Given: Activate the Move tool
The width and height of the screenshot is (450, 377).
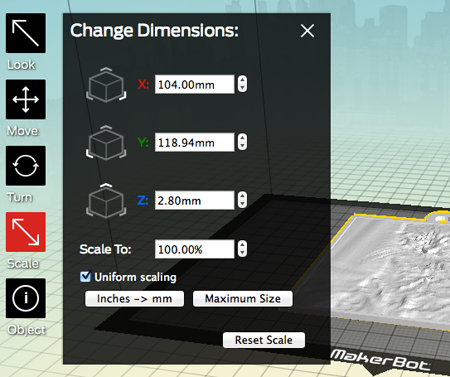Looking at the screenshot, I should (x=26, y=99).
